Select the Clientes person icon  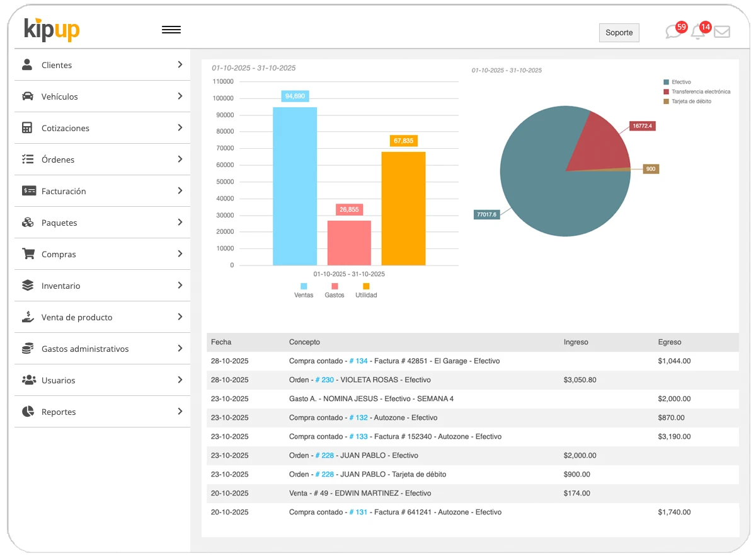pos(26,64)
